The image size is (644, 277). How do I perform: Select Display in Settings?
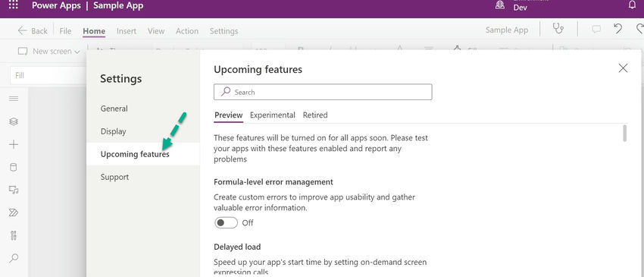click(143, 131)
